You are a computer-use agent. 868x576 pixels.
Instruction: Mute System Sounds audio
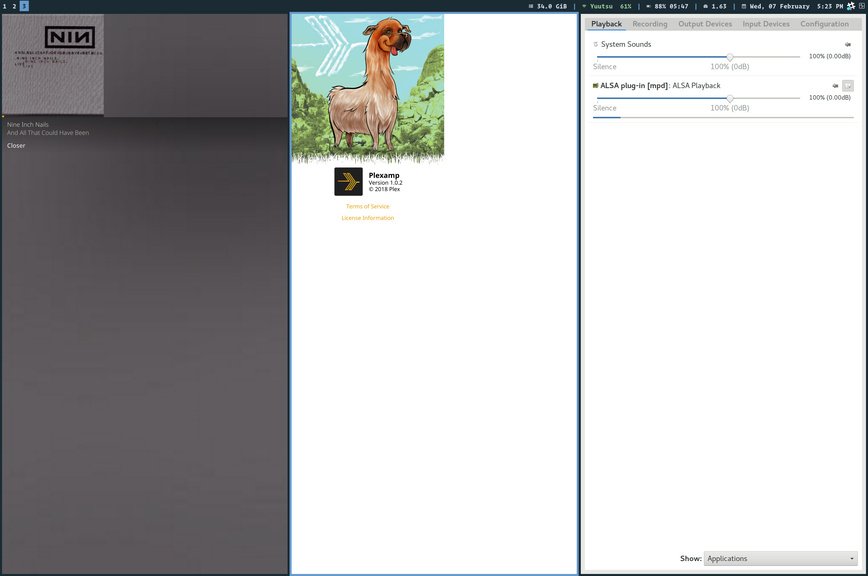coord(848,44)
